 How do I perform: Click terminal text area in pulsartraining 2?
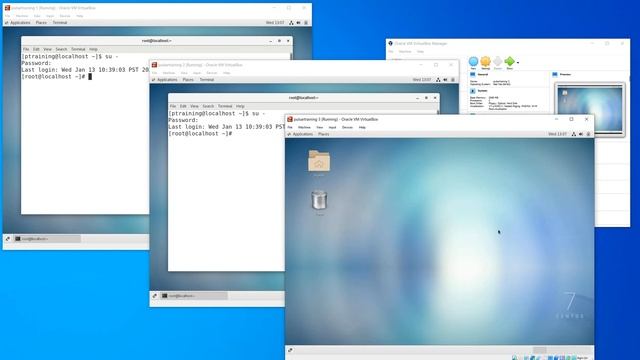226,191
